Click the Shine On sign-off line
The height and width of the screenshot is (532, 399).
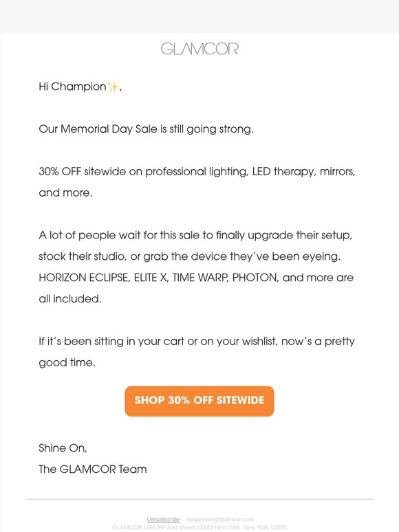coord(63,448)
